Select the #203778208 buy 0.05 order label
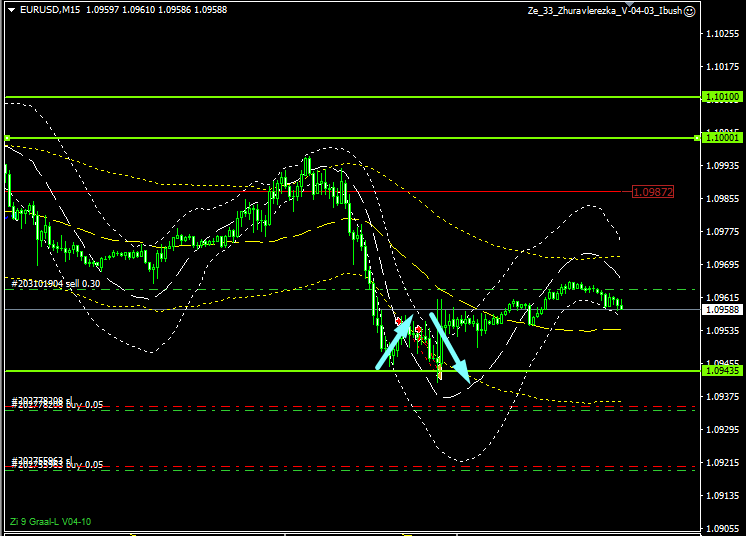 pyautogui.click(x=56, y=406)
